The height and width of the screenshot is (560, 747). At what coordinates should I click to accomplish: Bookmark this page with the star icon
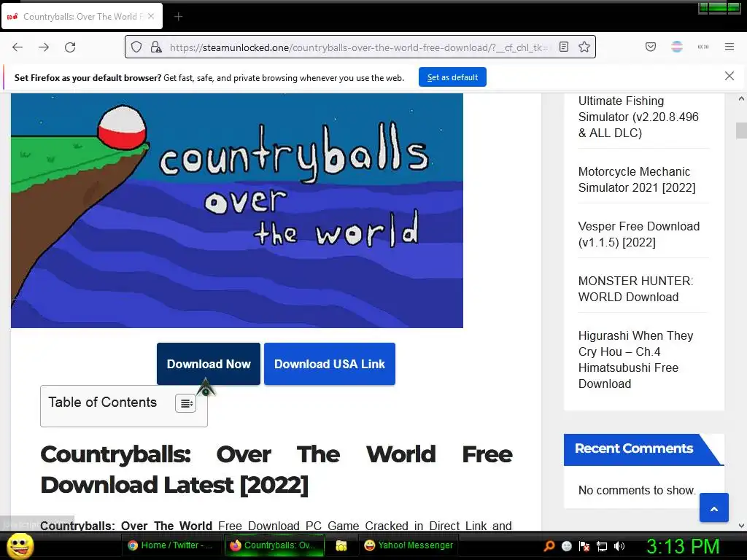point(584,47)
